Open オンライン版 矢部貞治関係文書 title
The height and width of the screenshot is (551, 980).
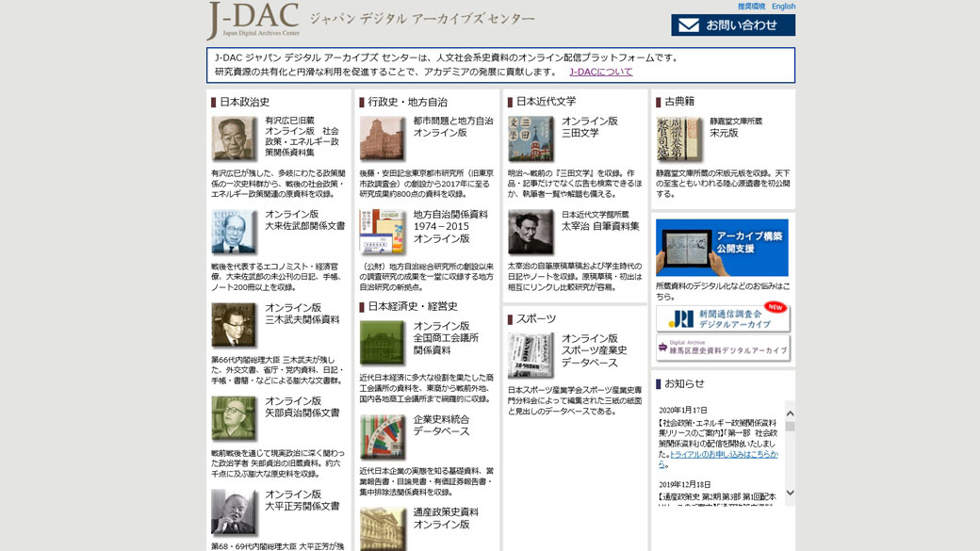(x=302, y=407)
